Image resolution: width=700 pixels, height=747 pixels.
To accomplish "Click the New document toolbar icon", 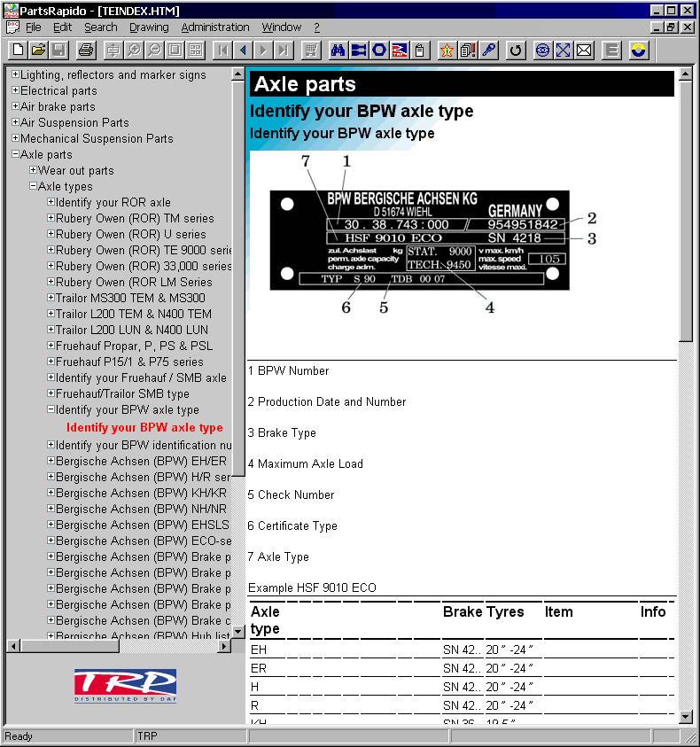I will point(18,50).
